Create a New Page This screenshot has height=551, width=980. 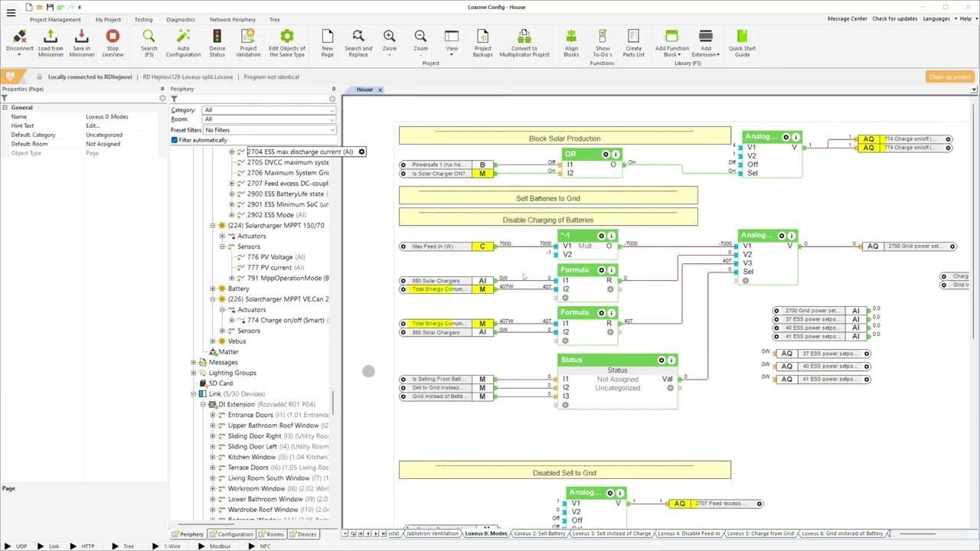click(x=327, y=43)
